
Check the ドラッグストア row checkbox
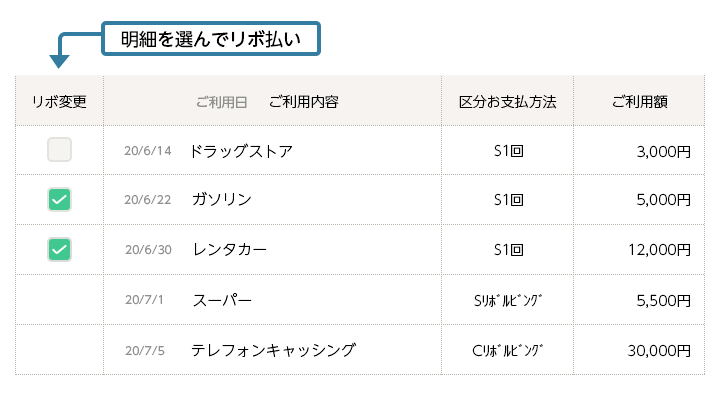click(x=59, y=150)
